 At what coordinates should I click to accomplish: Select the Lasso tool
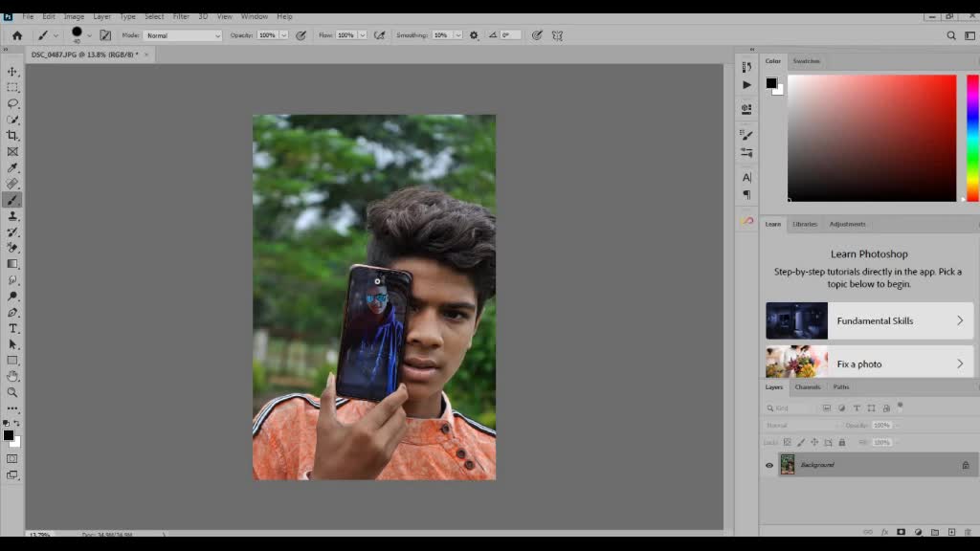12,103
